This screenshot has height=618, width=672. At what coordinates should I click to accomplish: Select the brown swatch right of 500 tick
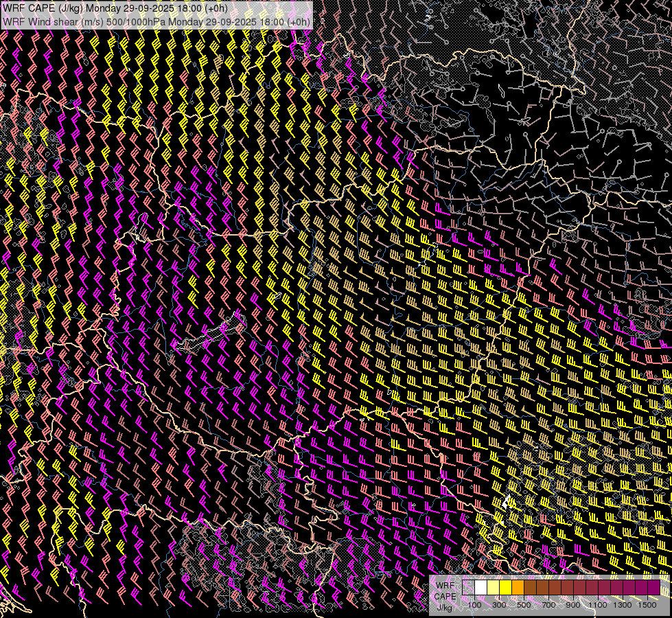coord(530,588)
